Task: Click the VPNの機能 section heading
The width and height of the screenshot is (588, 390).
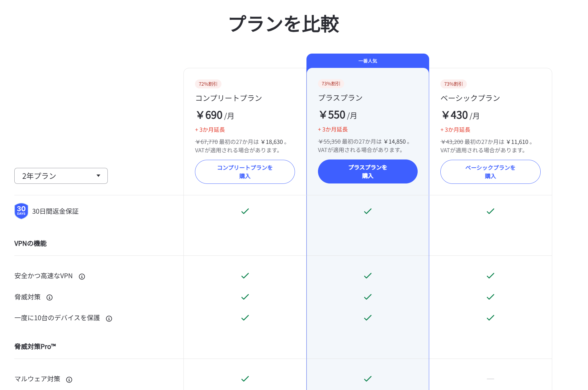Action: click(31, 244)
